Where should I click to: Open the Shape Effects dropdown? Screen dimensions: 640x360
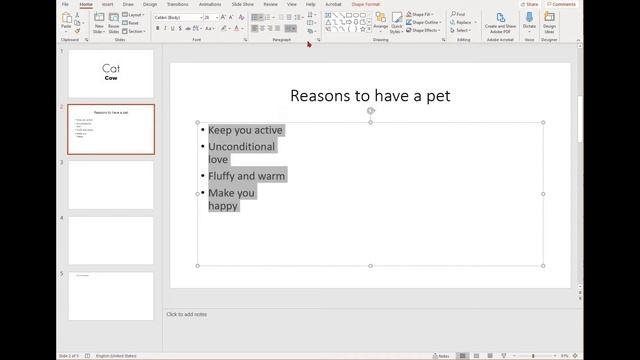(x=423, y=30)
